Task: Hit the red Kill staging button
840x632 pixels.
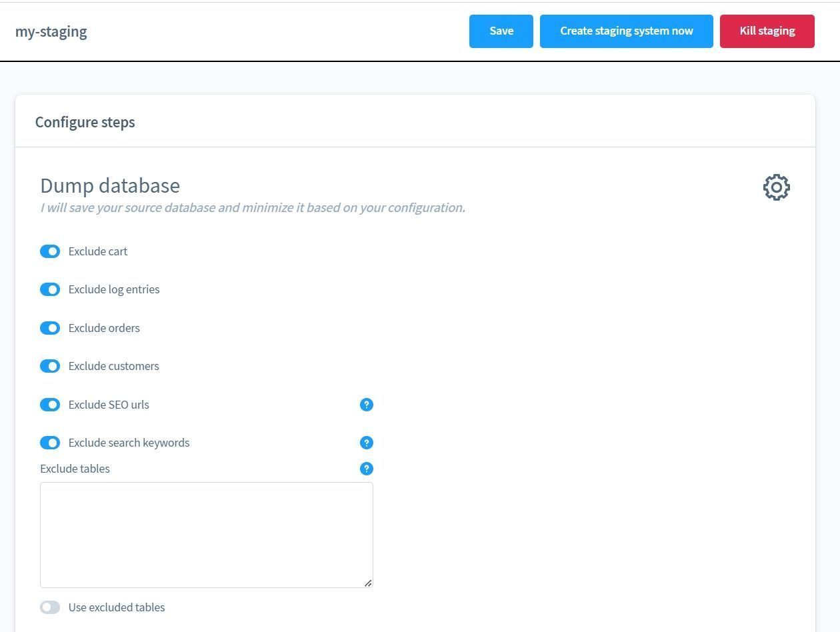Action: (767, 31)
